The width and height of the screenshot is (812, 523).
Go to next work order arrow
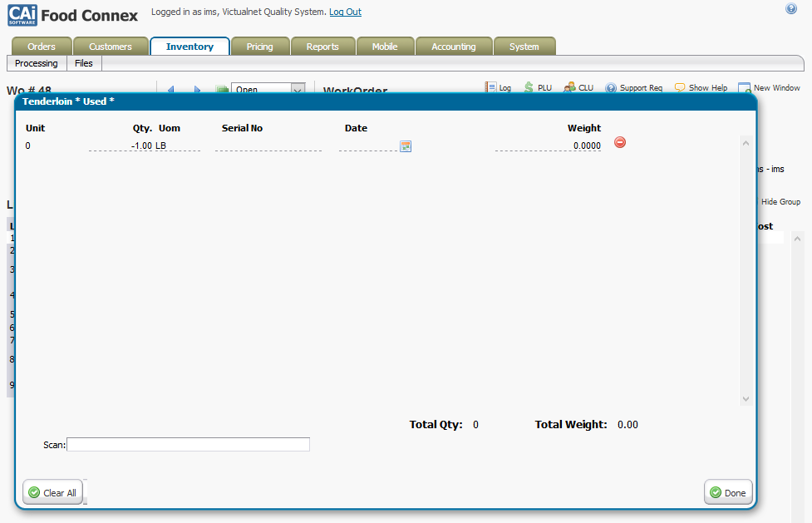(197, 89)
